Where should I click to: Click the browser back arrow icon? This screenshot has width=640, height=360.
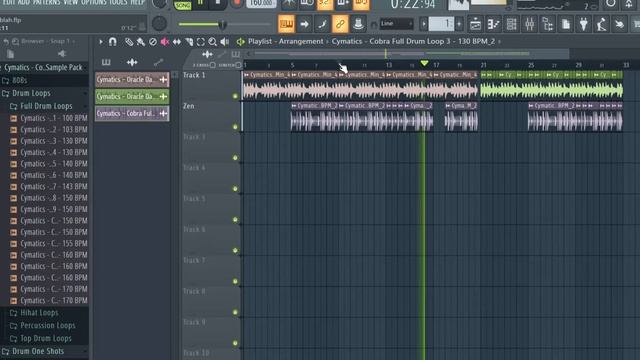(6, 41)
